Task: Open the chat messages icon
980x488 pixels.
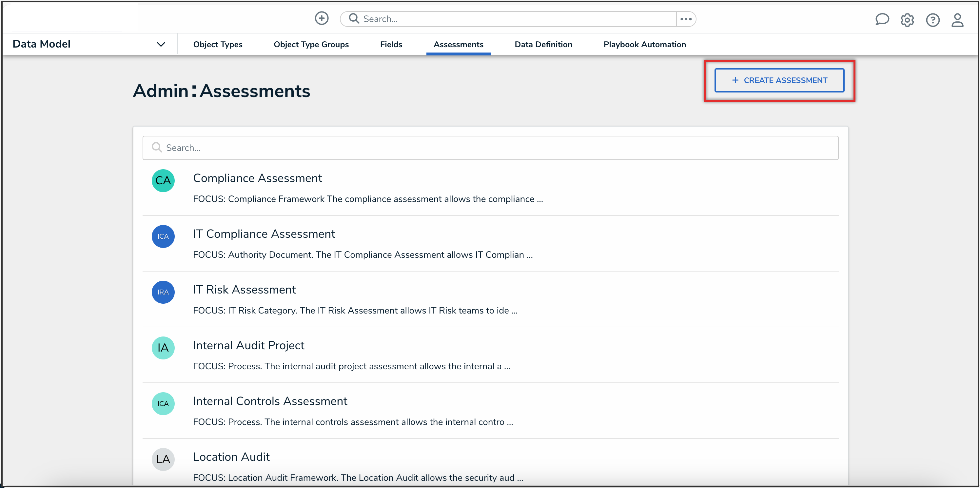Action: [882, 19]
